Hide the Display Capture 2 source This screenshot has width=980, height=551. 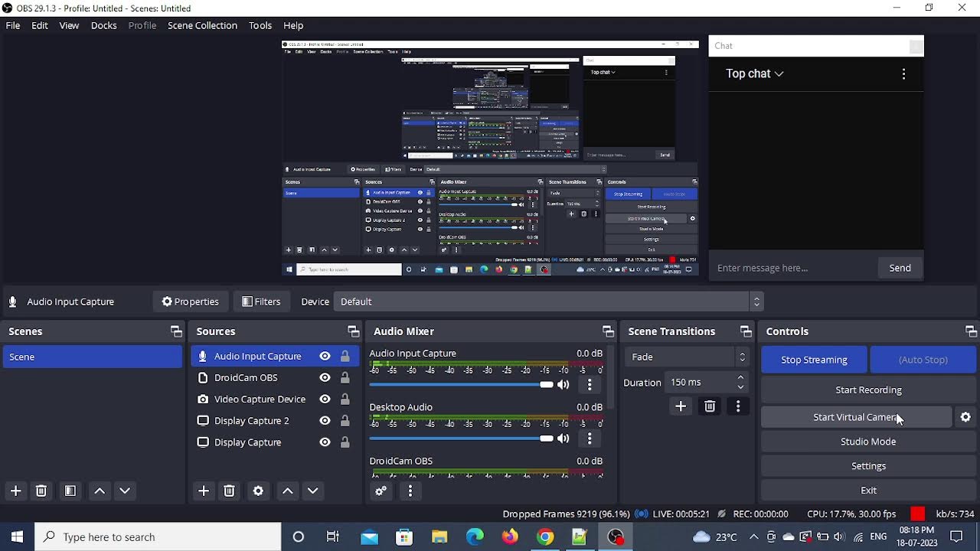(325, 421)
